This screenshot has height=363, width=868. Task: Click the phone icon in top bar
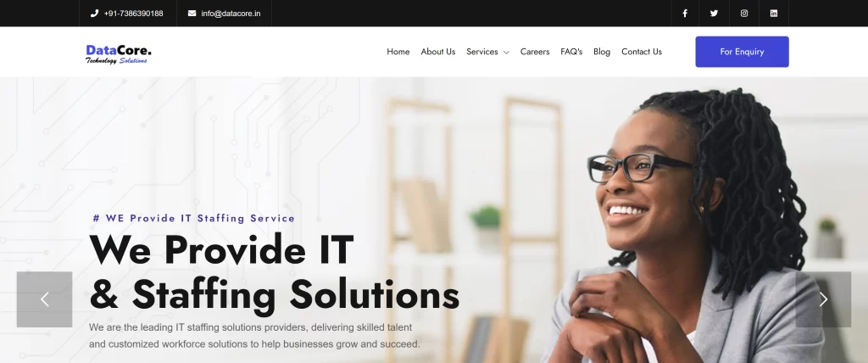coord(94,14)
